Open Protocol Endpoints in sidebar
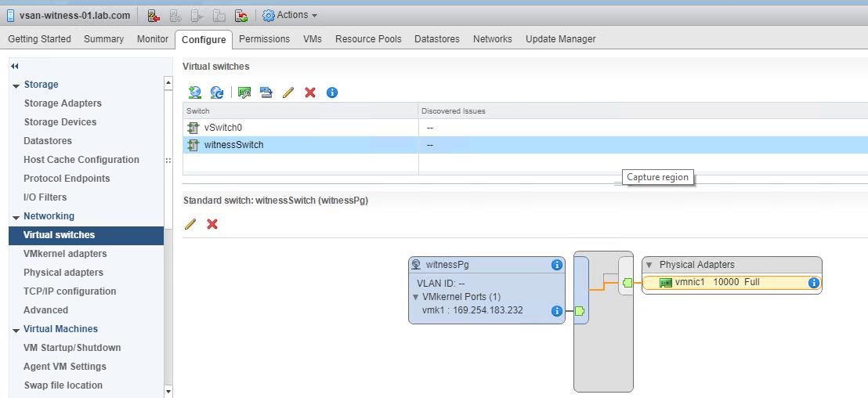The width and height of the screenshot is (868, 398). 67,179
